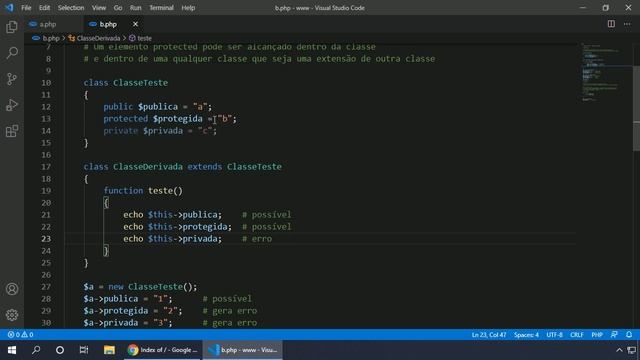The height and width of the screenshot is (360, 640).
Task: Click the display icon in system tray
Action: (631, 350)
